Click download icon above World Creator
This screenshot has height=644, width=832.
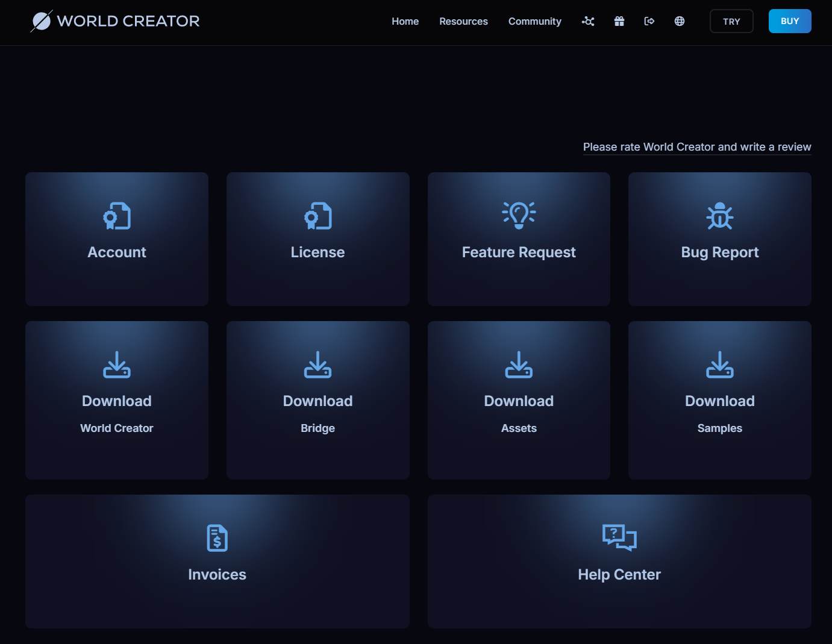117,364
